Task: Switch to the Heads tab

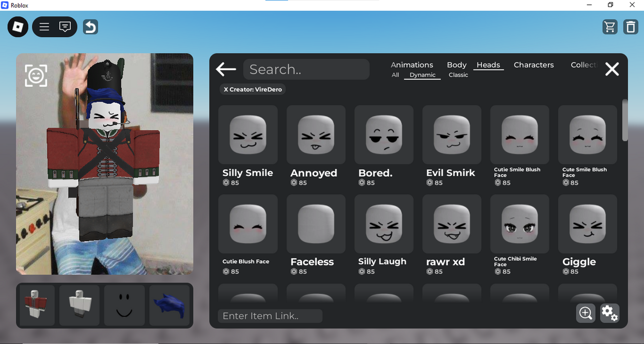Action: coord(488,65)
